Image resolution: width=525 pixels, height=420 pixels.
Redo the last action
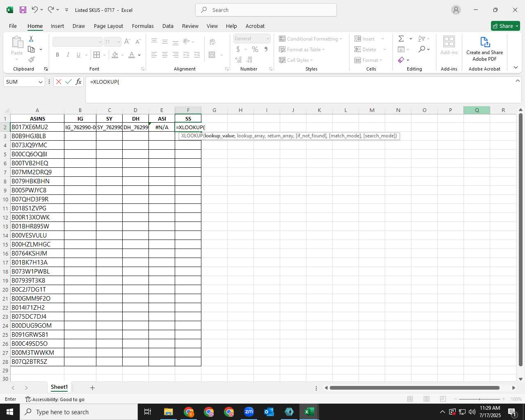coord(51,10)
